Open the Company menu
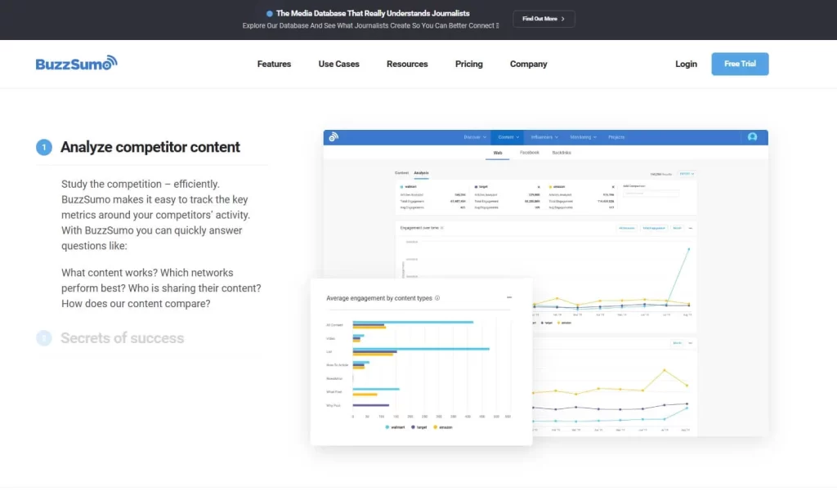The image size is (837, 504). coord(528,64)
